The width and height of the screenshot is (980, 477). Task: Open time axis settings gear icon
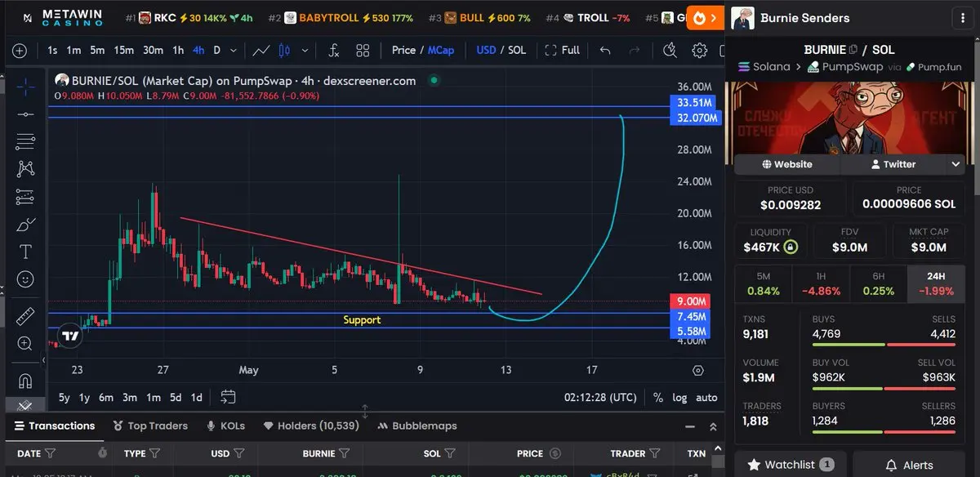(698, 370)
